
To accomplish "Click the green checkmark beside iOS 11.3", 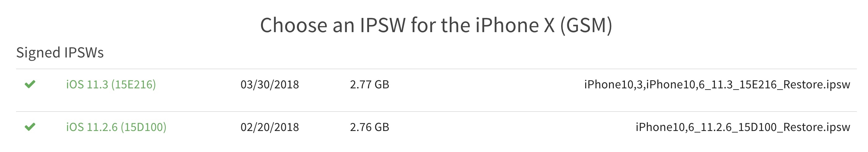I will 30,84.
